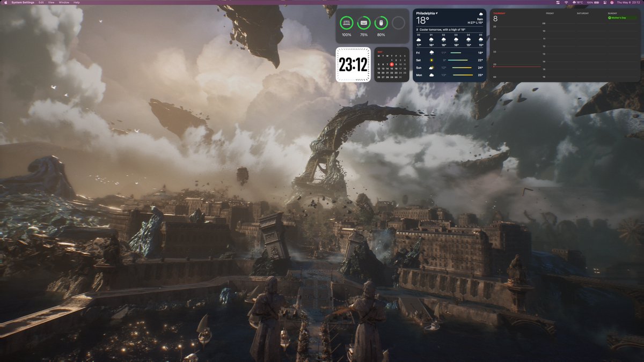Image resolution: width=644 pixels, height=362 pixels.
Task: Click the red current-time line in calendar
Action: (517, 67)
